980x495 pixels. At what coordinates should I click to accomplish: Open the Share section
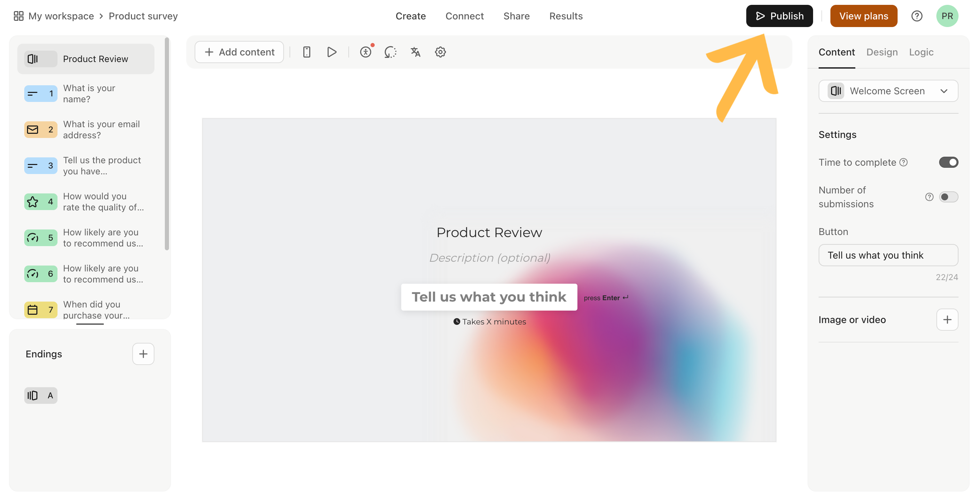pos(516,16)
